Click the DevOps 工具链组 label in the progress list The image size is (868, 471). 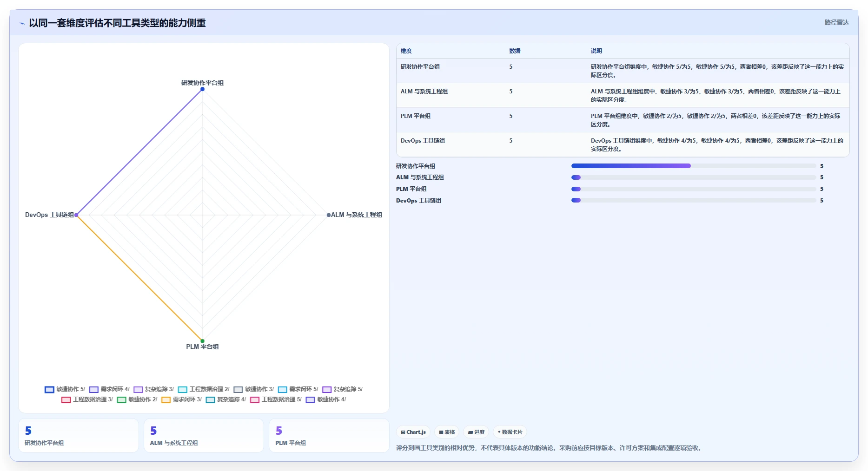(x=418, y=201)
